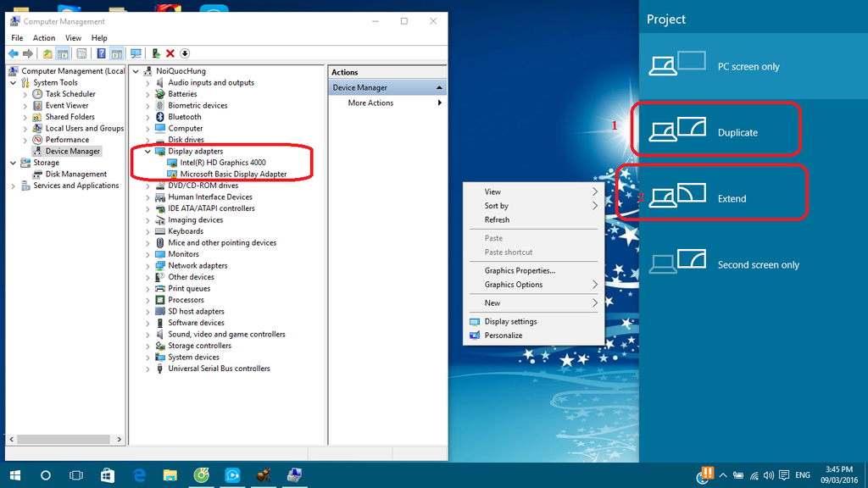
Task: Click the Up One Level folder icon
Action: click(x=47, y=53)
